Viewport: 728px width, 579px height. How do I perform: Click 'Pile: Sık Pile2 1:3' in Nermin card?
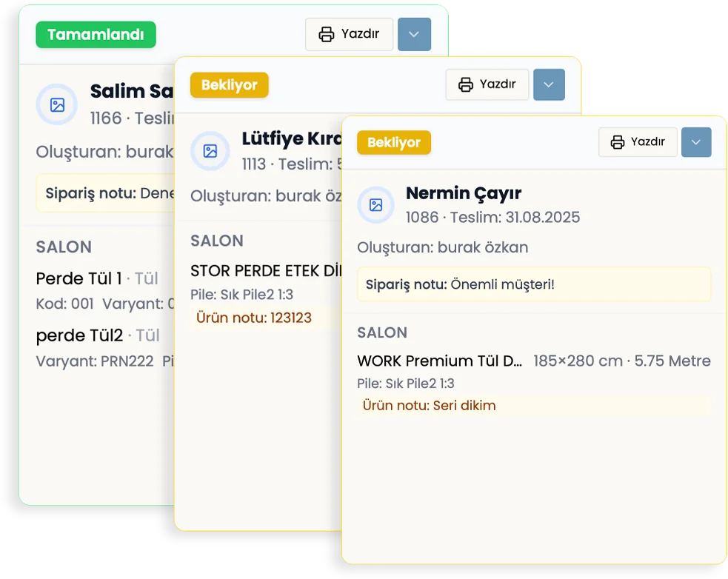pos(405,384)
